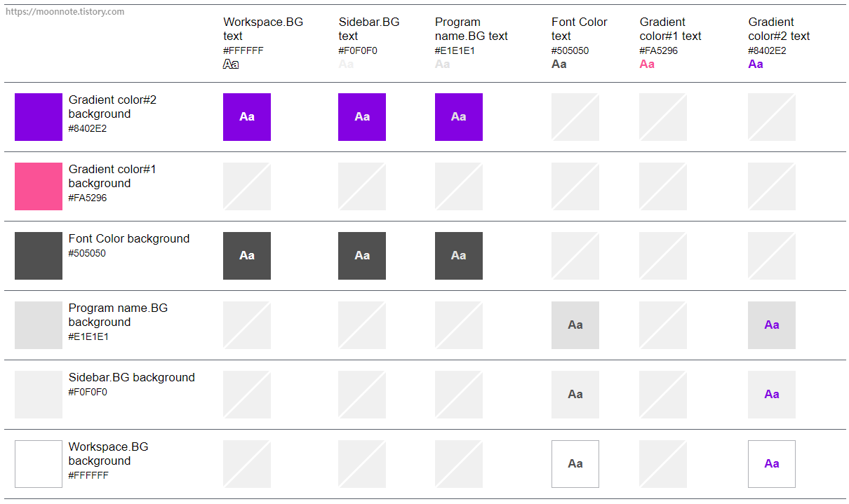Click the purple text on Sidebar.BG sample
The height and width of the screenshot is (504, 849).
(x=772, y=395)
